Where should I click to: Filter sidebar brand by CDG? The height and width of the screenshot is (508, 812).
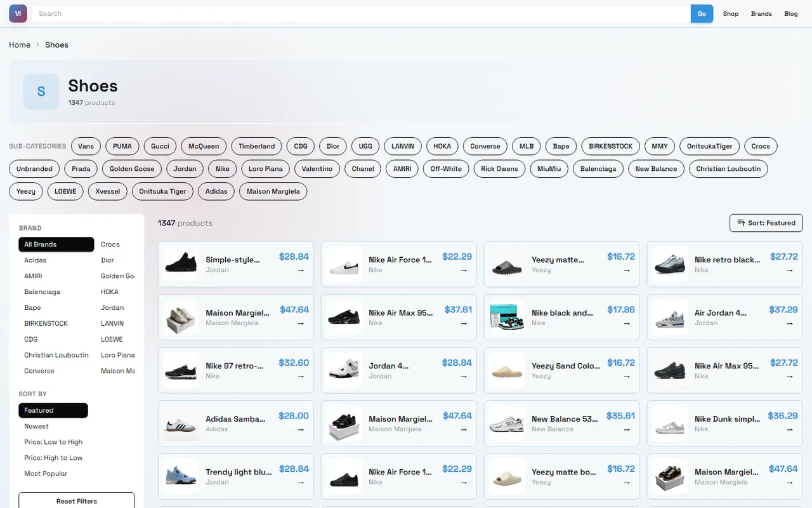(56, 339)
